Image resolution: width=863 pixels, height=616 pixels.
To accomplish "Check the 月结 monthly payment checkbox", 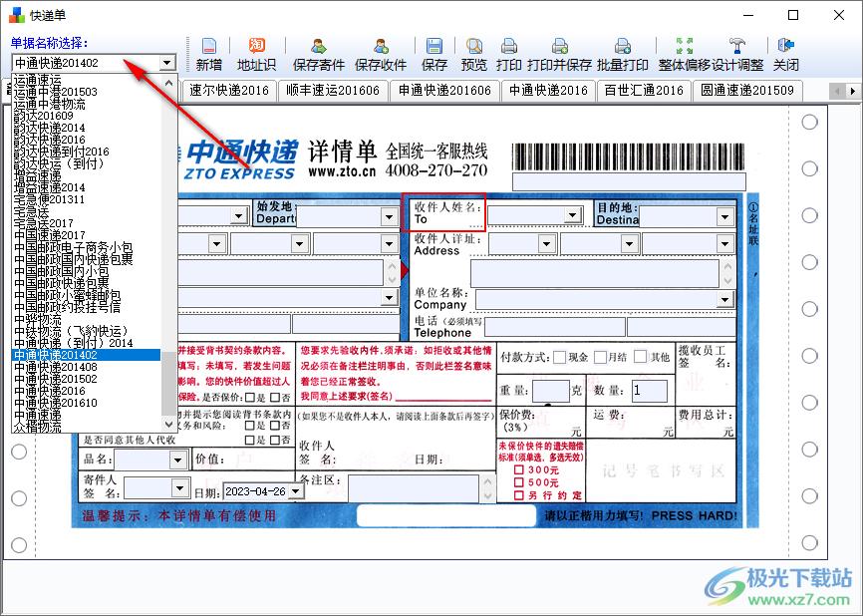I will click(x=598, y=357).
